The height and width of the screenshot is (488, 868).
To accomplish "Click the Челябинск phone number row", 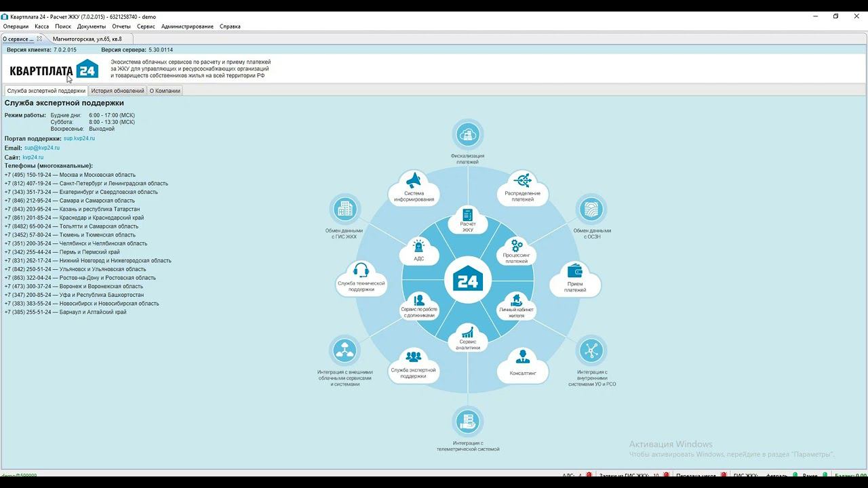I will pyautogui.click(x=75, y=243).
